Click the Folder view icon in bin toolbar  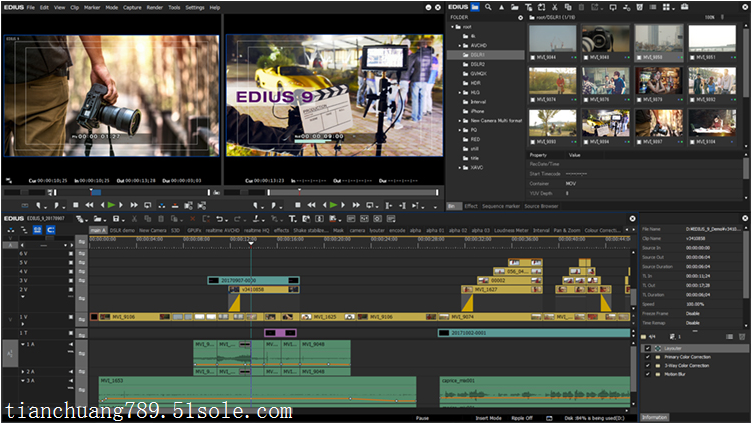[475, 7]
